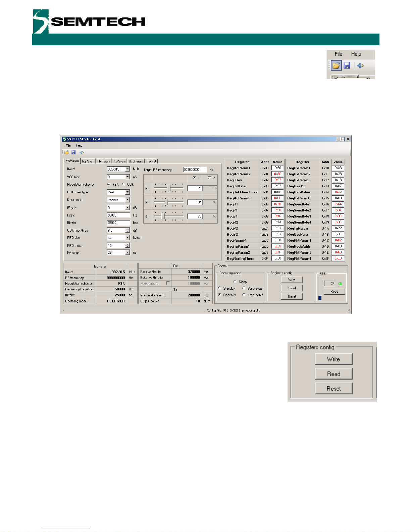
Task: Open the OOK thres type dropdown showing Peak
Action: click(x=127, y=192)
